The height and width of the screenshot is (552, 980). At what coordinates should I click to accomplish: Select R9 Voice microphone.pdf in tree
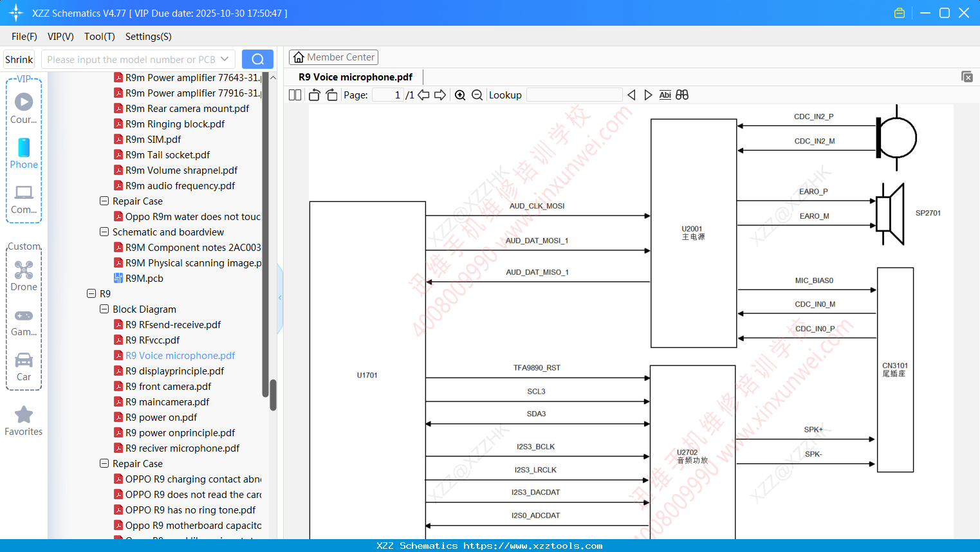[180, 355]
